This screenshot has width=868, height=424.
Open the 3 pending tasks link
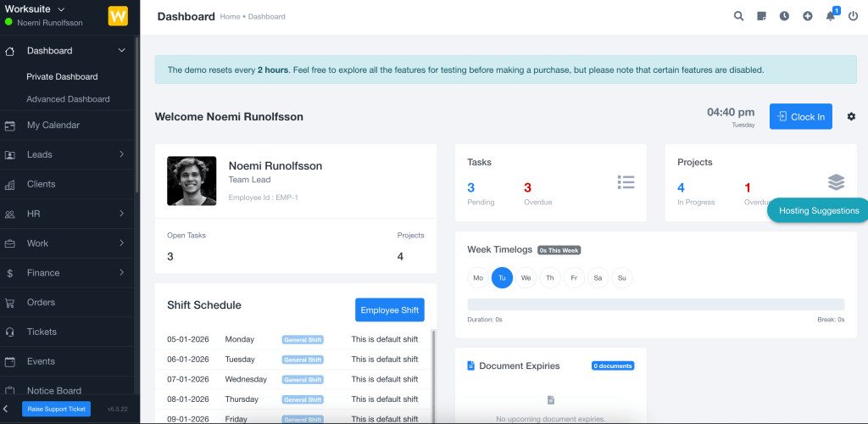tap(471, 187)
